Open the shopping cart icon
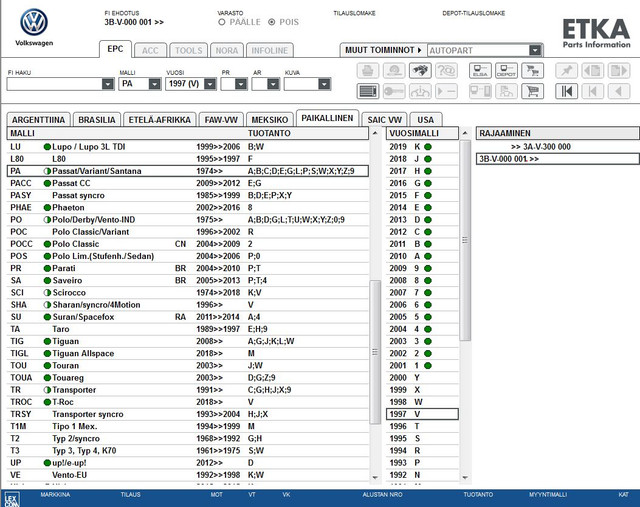Viewport: 640px width, 507px height. [532, 91]
